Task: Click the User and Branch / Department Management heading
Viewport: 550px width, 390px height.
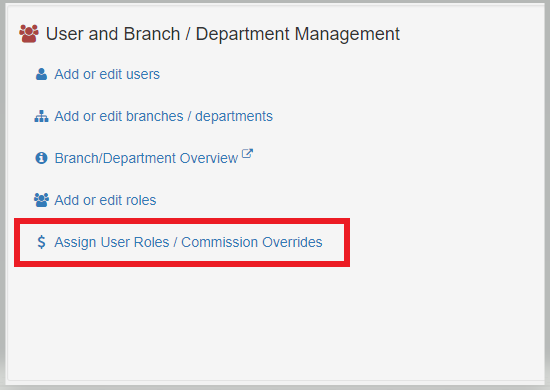Action: click(223, 34)
